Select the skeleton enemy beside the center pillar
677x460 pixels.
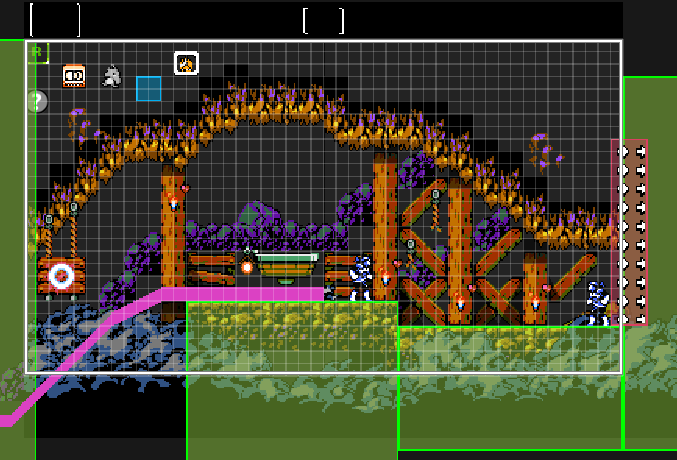(x=361, y=278)
